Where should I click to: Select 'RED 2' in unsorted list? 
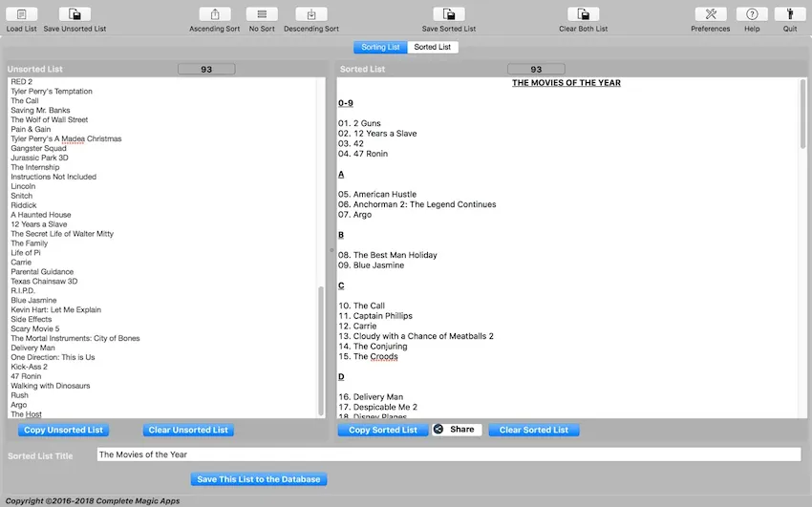coord(22,82)
